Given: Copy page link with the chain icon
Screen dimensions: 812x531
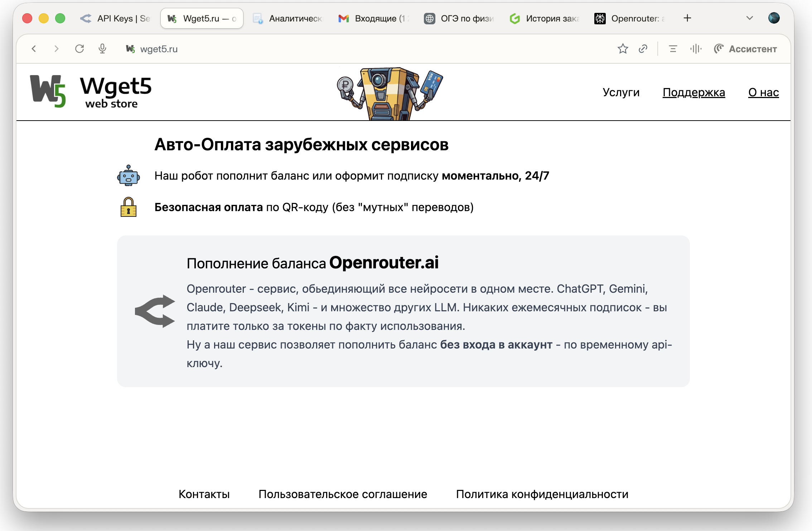Looking at the screenshot, I should [x=643, y=49].
